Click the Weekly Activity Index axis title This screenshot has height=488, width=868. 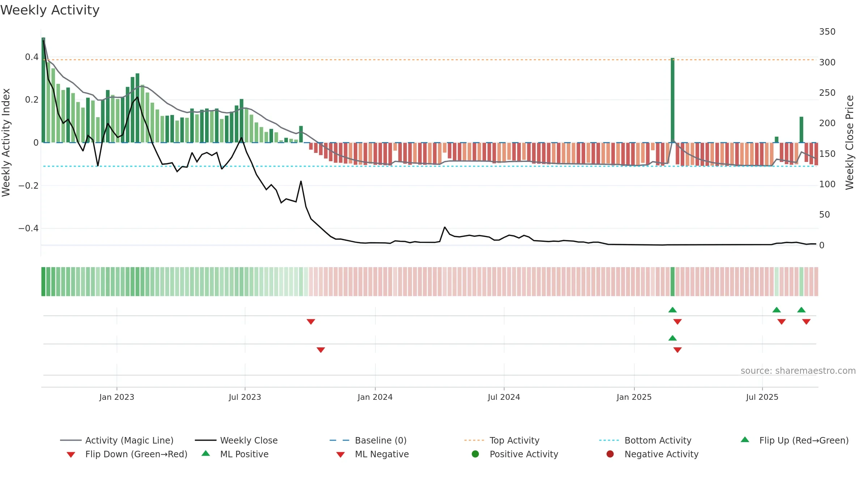coord(6,142)
